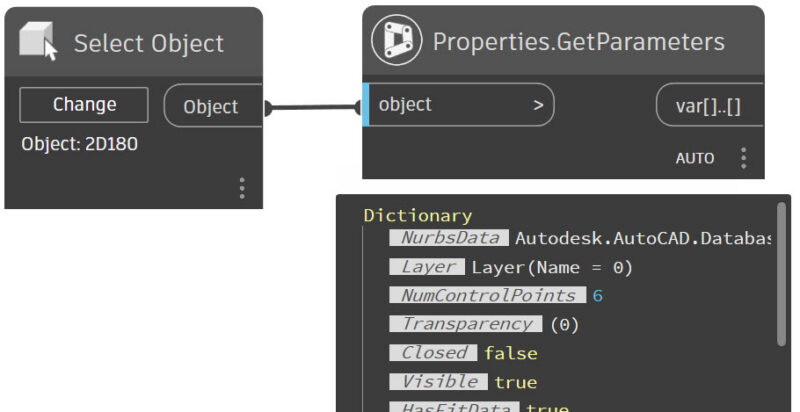800x412 pixels.
Task: Click the Change button to reselect object
Action: [84, 105]
